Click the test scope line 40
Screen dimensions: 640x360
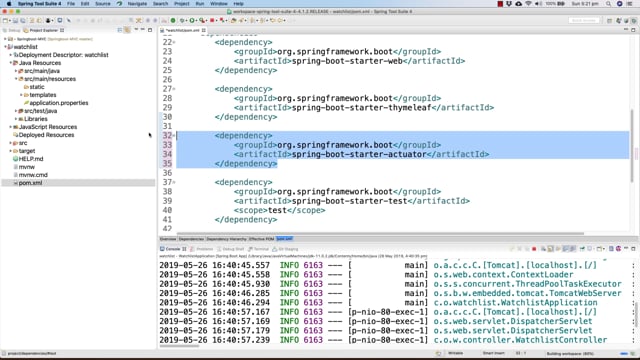tap(280, 210)
